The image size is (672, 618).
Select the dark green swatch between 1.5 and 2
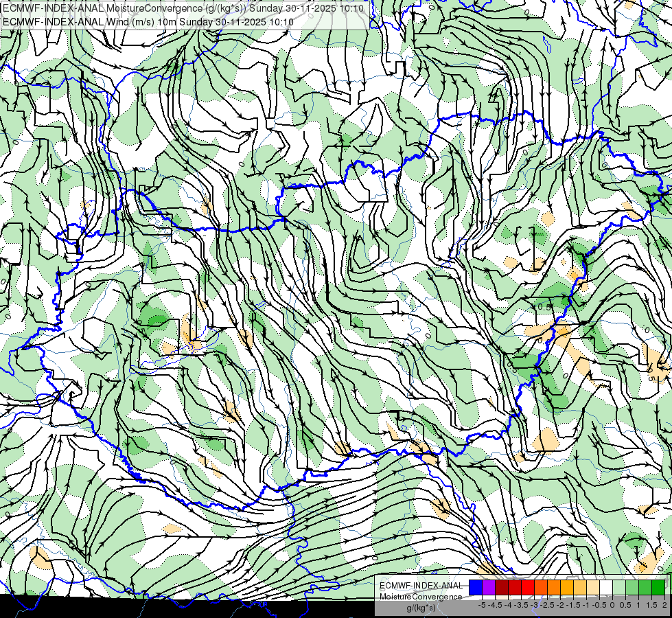tap(658, 588)
